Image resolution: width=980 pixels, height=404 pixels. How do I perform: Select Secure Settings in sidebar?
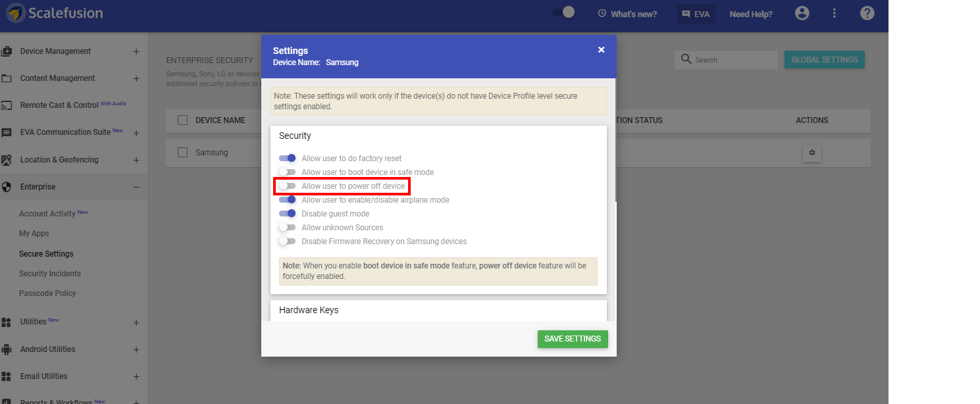(x=46, y=254)
